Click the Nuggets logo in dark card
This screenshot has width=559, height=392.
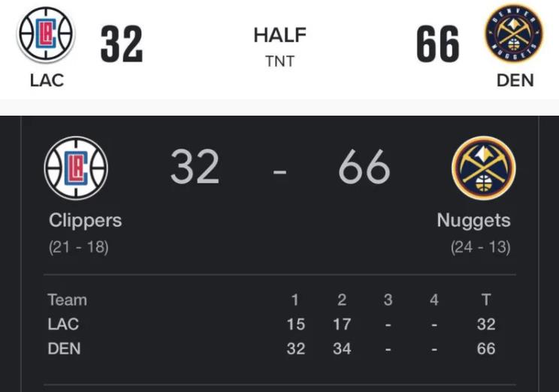tap(483, 168)
